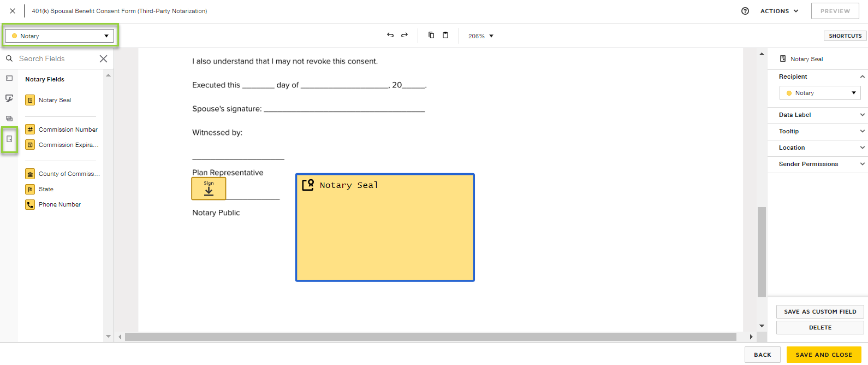Delete the selected Notary Seal field
This screenshot has height=365, width=868.
click(x=820, y=327)
